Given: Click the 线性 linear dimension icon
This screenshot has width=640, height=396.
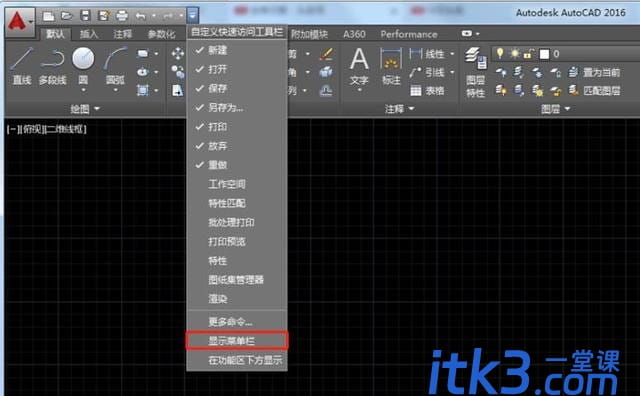Looking at the screenshot, I should click(416, 53).
